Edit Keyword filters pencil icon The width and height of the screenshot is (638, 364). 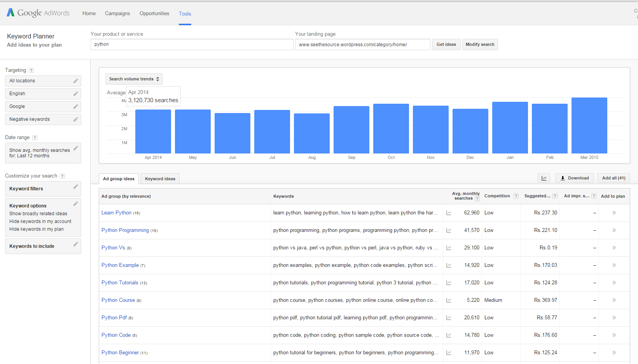[76, 187]
